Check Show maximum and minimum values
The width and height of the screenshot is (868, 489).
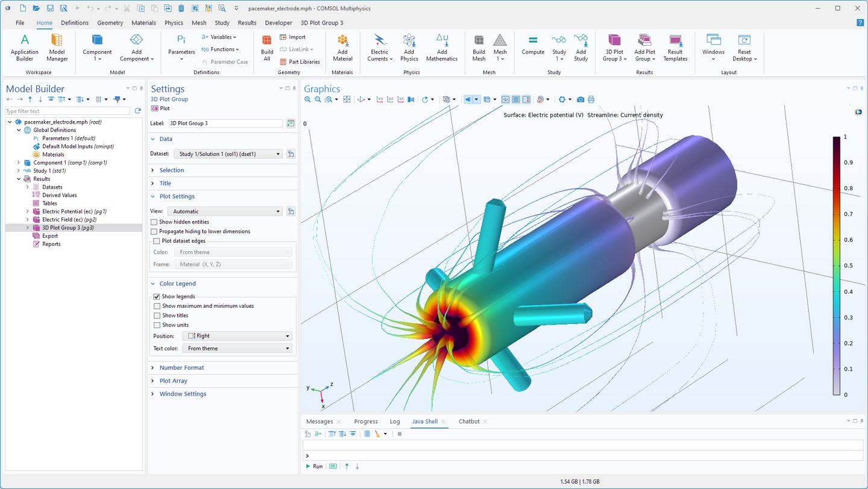coord(157,305)
